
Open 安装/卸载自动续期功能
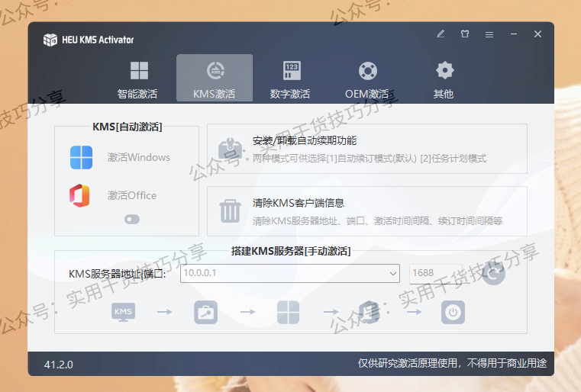pyautogui.click(x=304, y=140)
